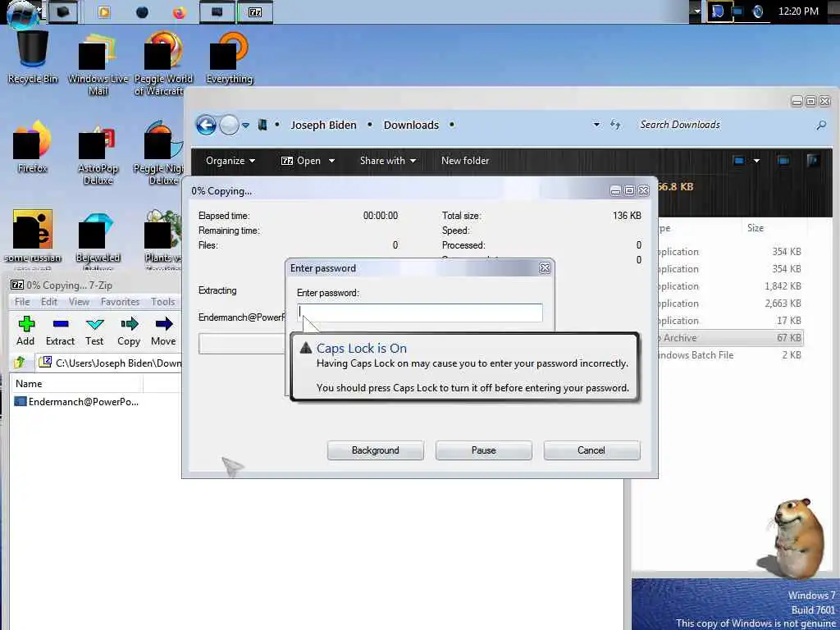Viewport: 840px width, 630px height.
Task: Click inside the Enter password field
Action: (420, 313)
